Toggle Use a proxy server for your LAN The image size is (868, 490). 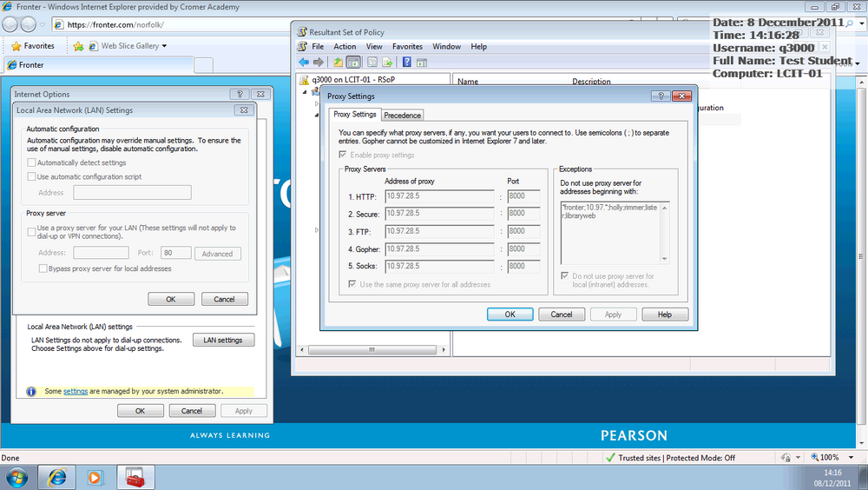pos(31,232)
